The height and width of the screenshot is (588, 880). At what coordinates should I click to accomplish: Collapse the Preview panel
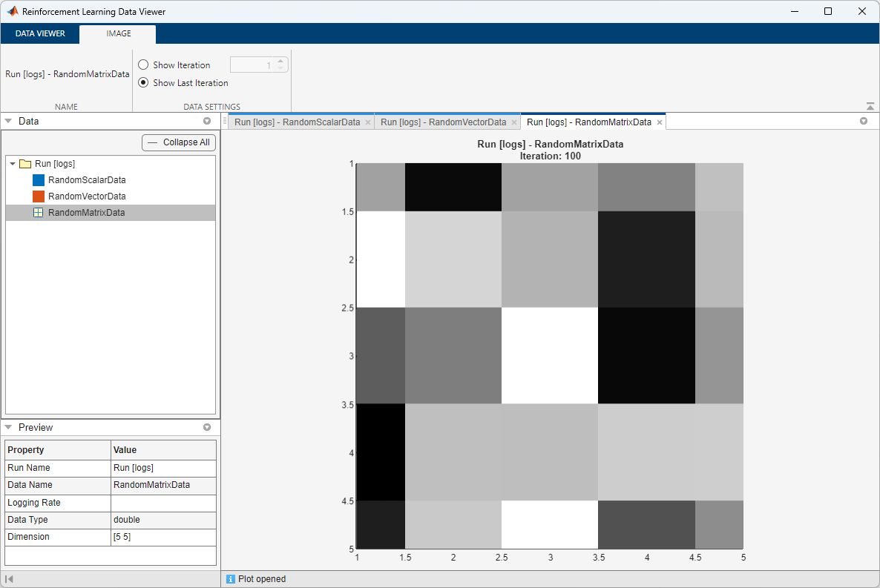[8, 428]
